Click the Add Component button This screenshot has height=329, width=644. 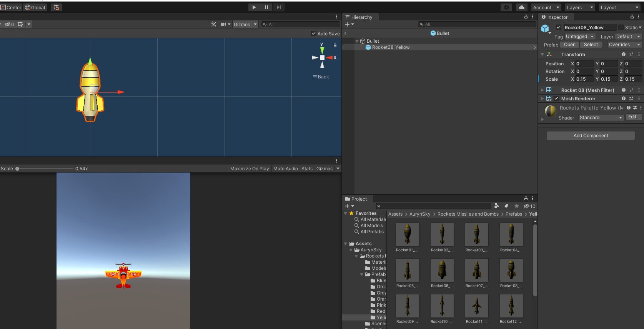tap(591, 136)
